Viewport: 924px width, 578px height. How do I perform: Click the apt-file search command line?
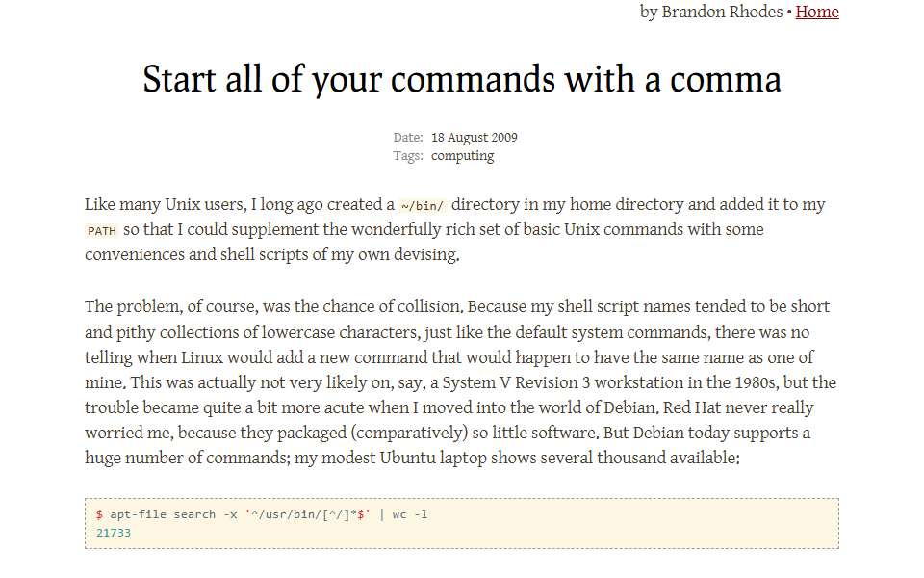pyautogui.click(x=262, y=514)
